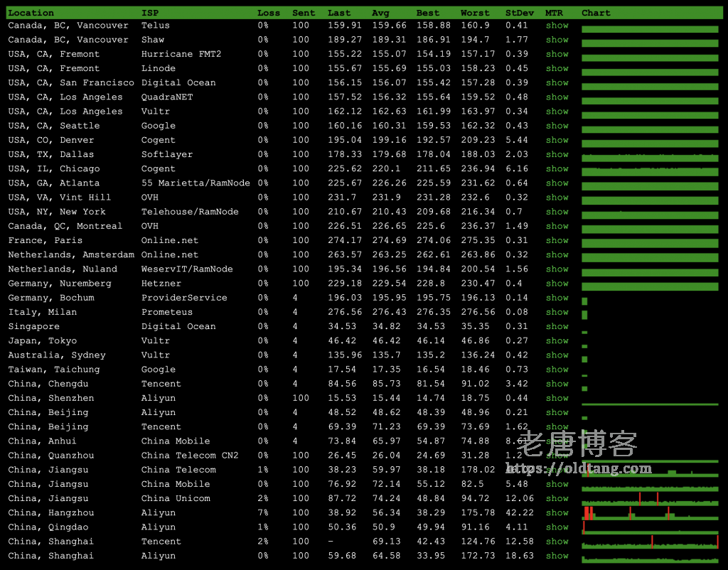Click show link for Denver Cogent row
Image resolution: width=728 pixels, height=570 pixels.
(x=557, y=141)
